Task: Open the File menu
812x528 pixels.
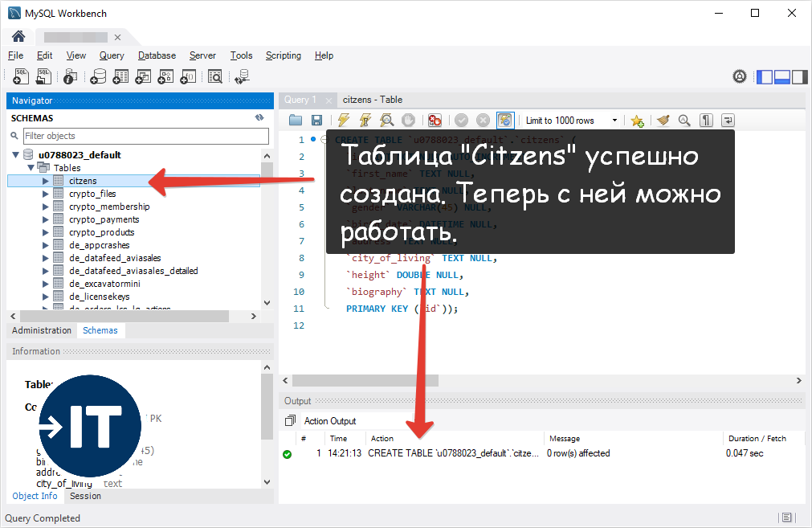Action: pyautogui.click(x=15, y=55)
